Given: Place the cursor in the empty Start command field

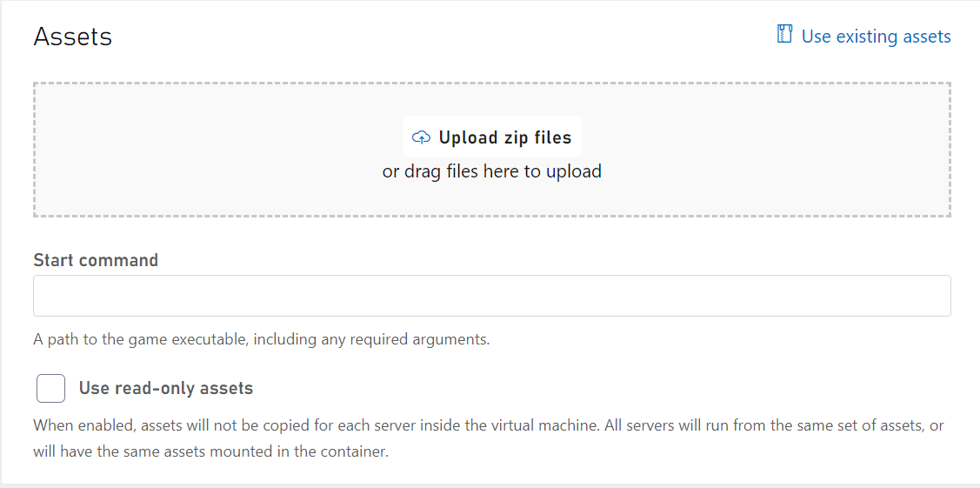Looking at the screenshot, I should coord(492,296).
